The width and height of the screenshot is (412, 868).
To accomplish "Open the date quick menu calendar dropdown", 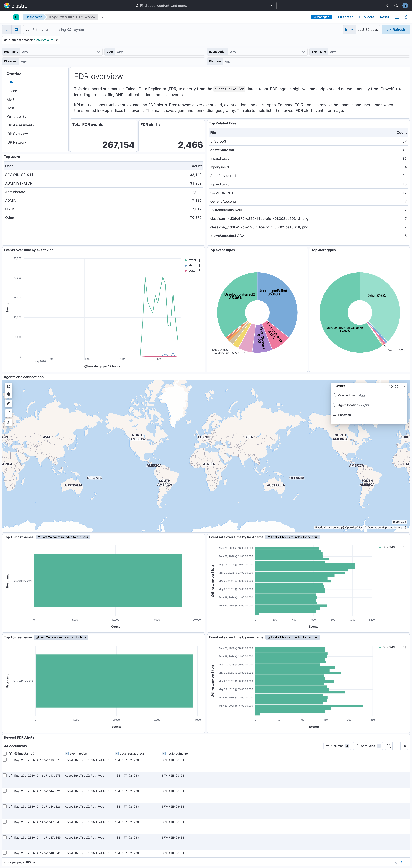I will (349, 30).
